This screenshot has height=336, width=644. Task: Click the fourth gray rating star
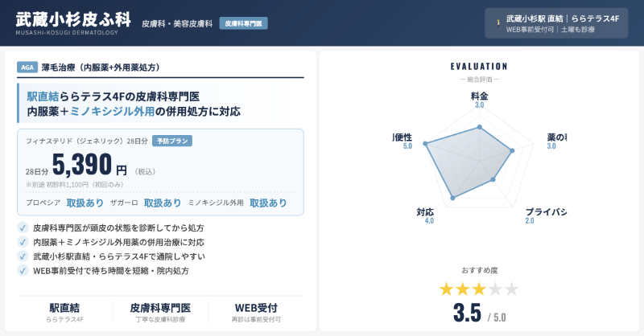495,289
